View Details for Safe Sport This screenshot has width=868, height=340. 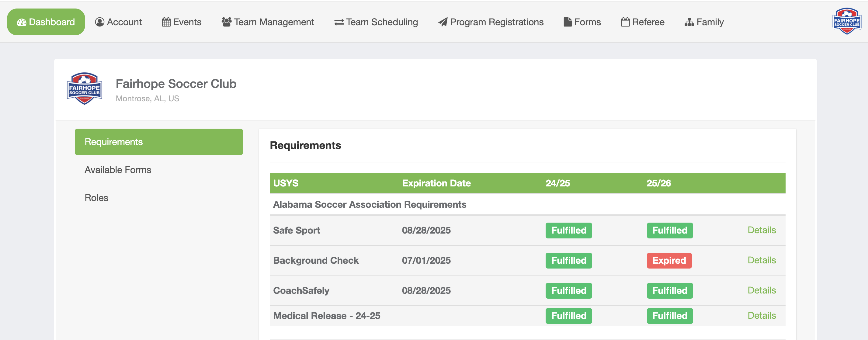point(762,230)
